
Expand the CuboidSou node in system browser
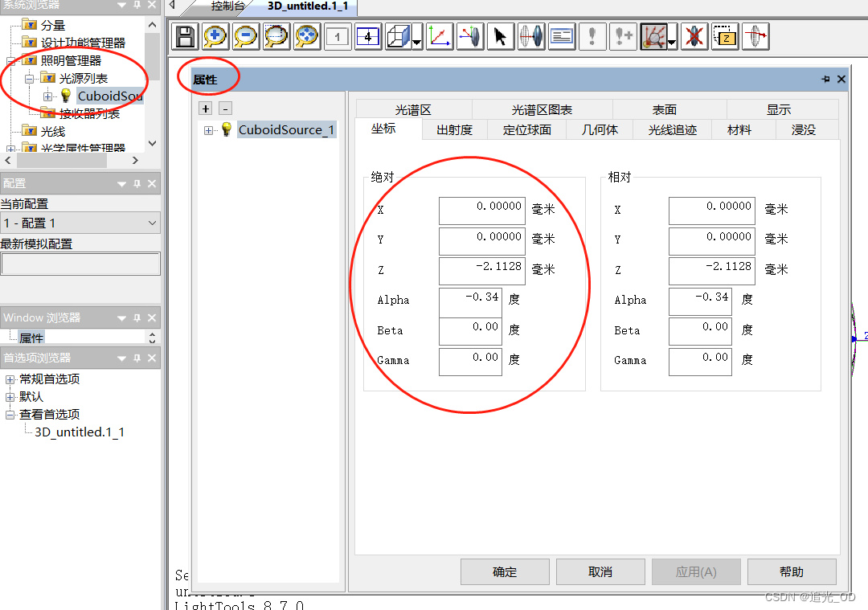pos(47,96)
